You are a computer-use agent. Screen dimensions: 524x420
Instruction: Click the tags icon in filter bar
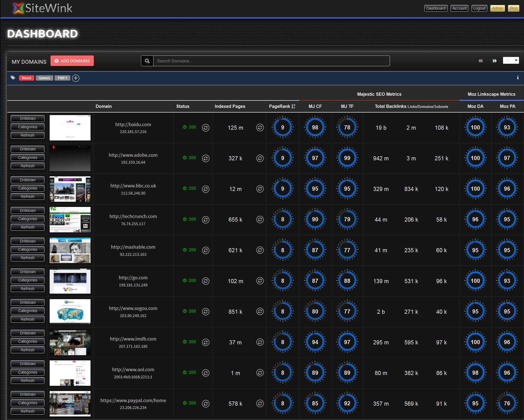[x=13, y=78]
